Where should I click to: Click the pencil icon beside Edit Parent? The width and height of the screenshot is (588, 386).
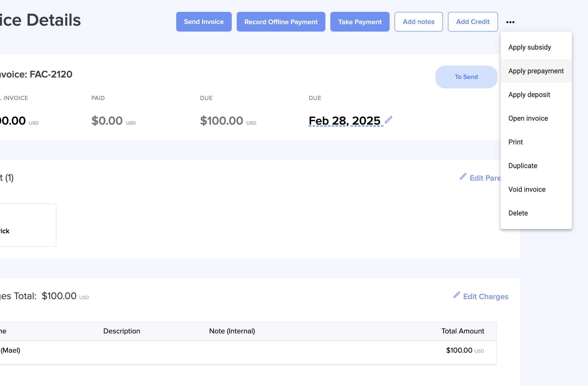(463, 176)
